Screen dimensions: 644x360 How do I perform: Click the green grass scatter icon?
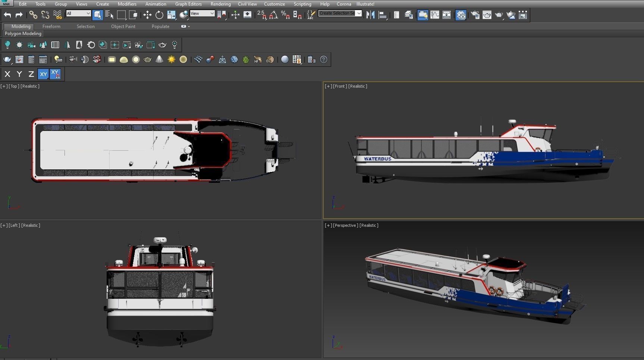tap(246, 59)
